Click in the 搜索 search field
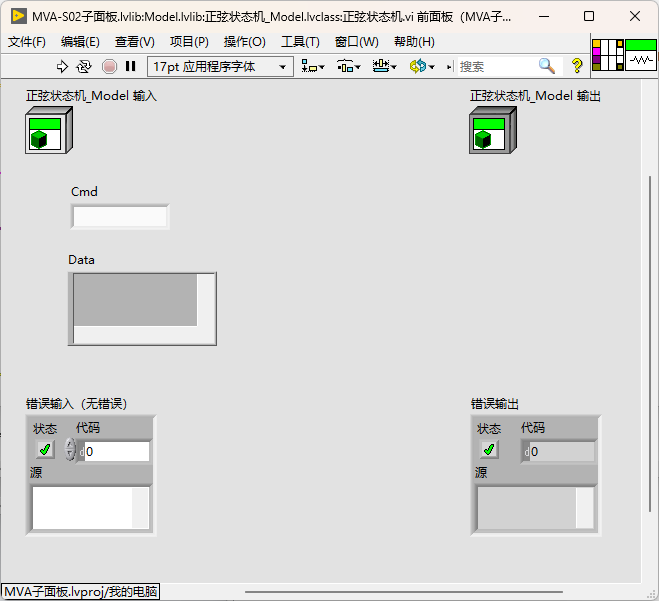Image resolution: width=659 pixels, height=601 pixels. (x=498, y=66)
